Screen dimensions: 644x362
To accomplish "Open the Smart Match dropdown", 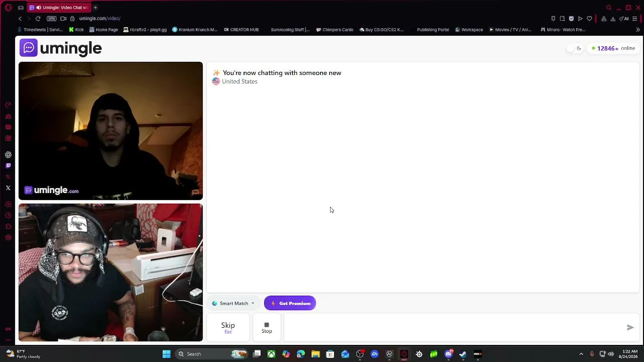I will 233,303.
